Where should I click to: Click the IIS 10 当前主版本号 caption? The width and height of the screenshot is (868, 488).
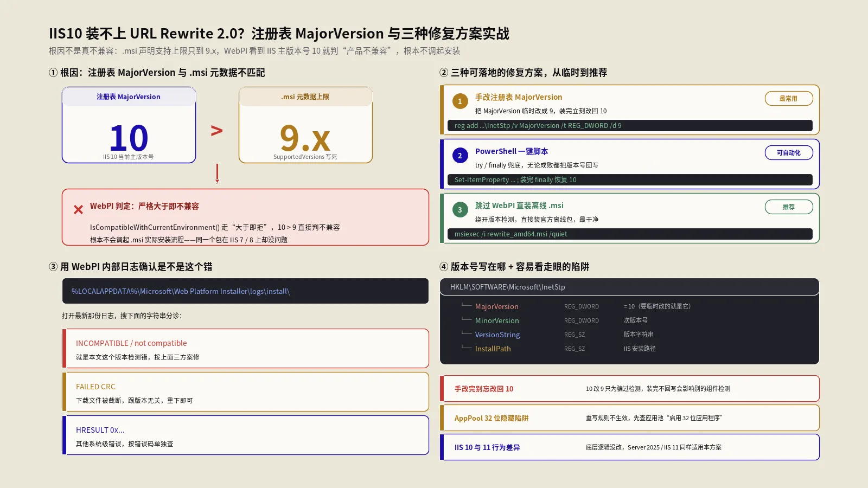pyautogui.click(x=129, y=157)
